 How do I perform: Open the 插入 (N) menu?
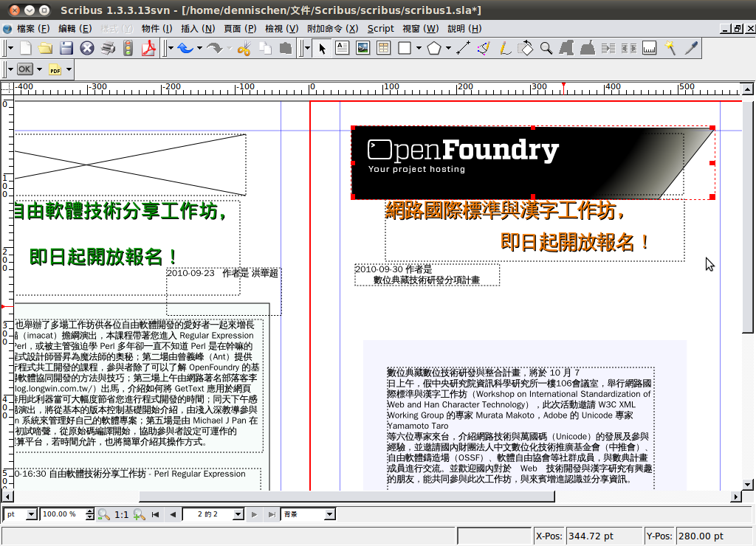[x=198, y=29]
